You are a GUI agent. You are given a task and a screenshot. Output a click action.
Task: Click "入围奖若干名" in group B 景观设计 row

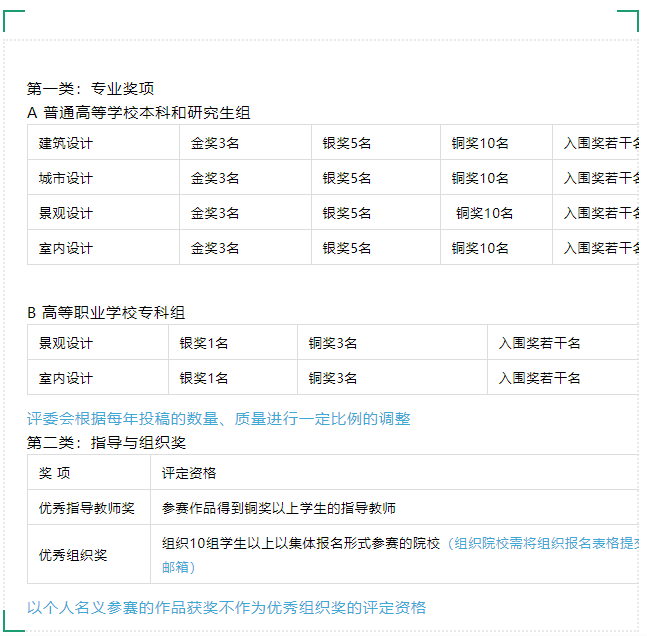coord(539,343)
